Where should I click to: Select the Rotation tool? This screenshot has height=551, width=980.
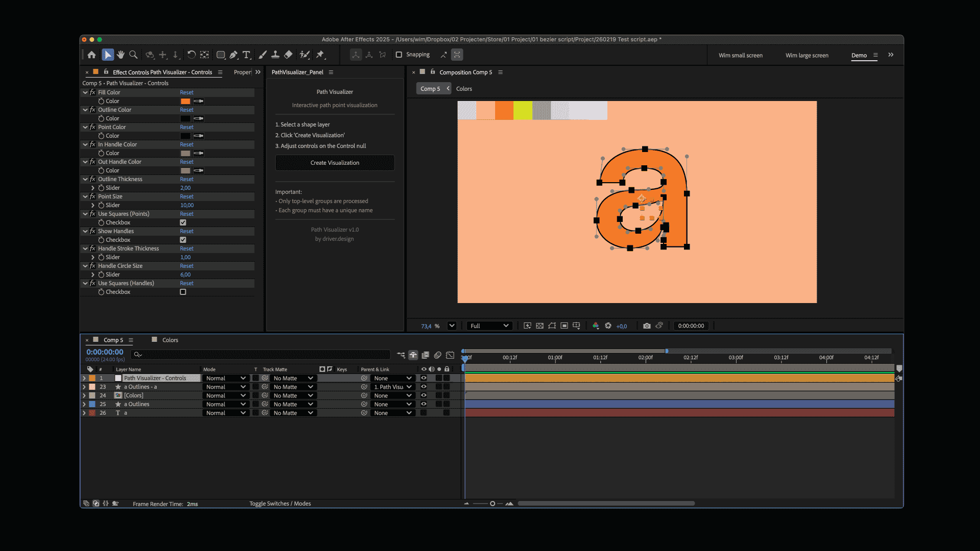pyautogui.click(x=191, y=55)
